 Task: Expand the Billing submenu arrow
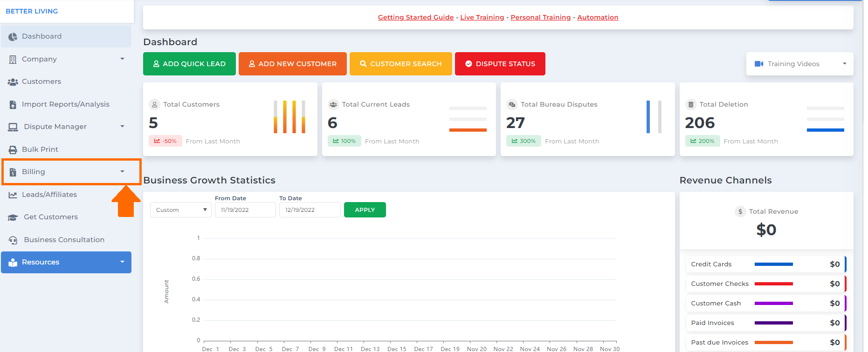tap(122, 171)
